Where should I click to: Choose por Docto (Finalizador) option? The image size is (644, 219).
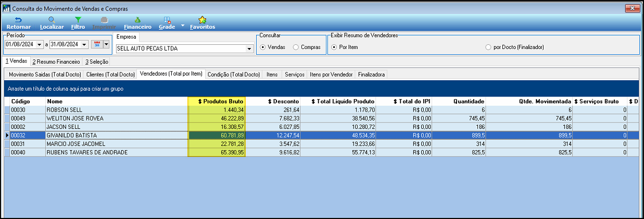(x=488, y=47)
